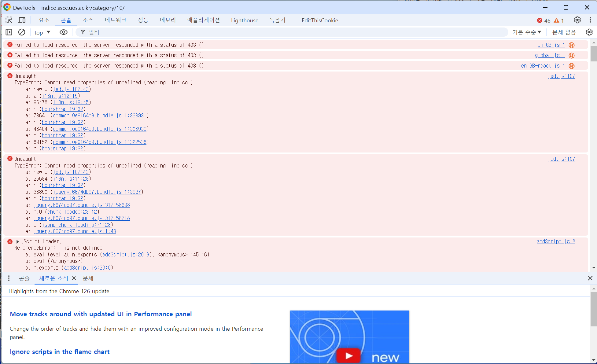597x364 pixels.
Task: Click the error icon of first 403 message
Action: click(x=10, y=45)
